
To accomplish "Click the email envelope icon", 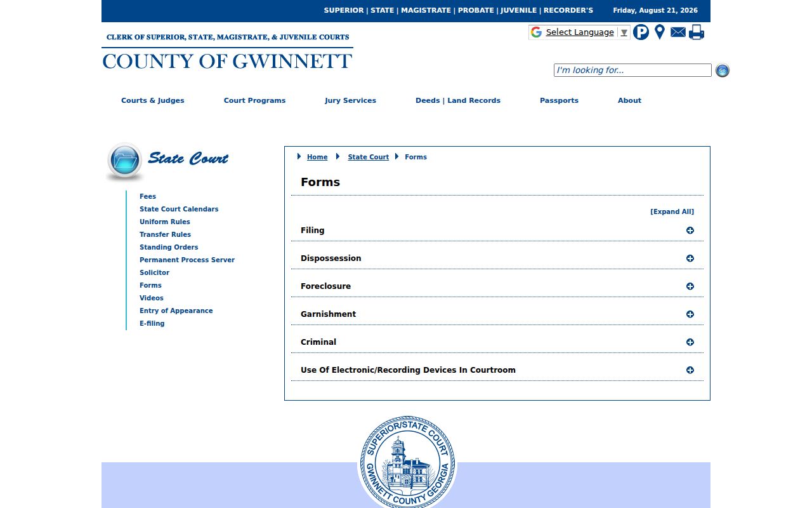I will pyautogui.click(x=678, y=32).
